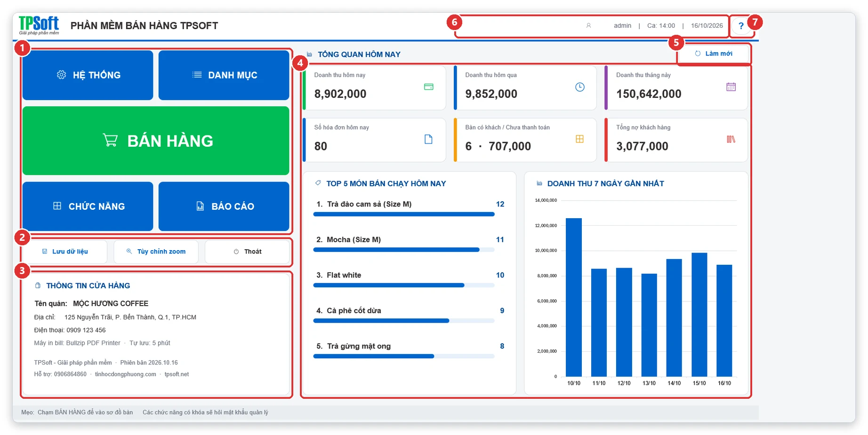Viewport: 868px width, 435px height.
Task: Click the 13/10 revenue bar in the chart
Action: coord(649,325)
